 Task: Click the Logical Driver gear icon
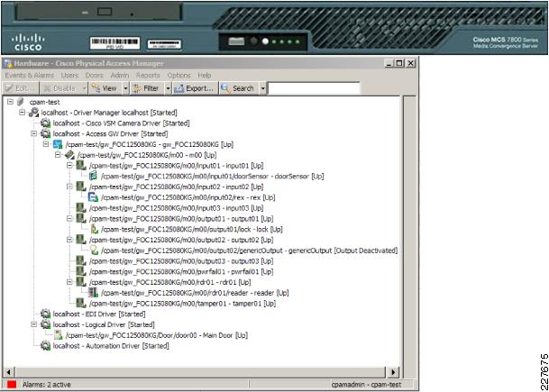coord(45,324)
